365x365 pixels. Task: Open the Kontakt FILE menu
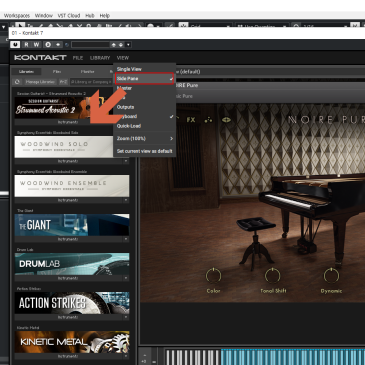tap(78, 58)
